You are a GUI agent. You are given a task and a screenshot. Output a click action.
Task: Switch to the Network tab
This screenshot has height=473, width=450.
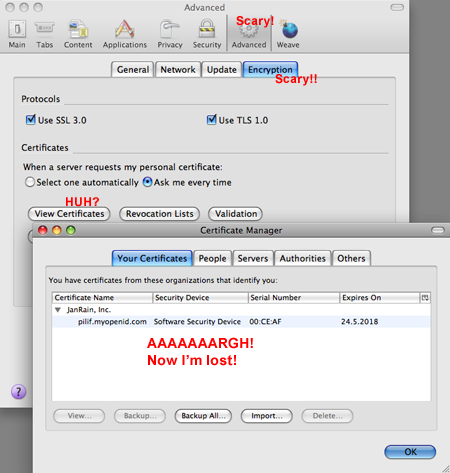(178, 70)
